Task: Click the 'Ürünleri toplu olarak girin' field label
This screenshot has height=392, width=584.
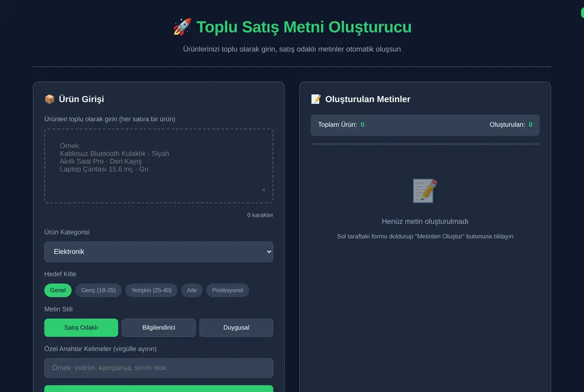Action: [109, 119]
